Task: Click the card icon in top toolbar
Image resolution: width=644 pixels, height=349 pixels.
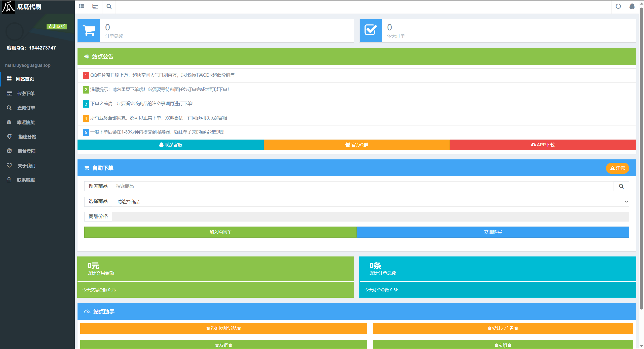Action: pyautogui.click(x=95, y=6)
